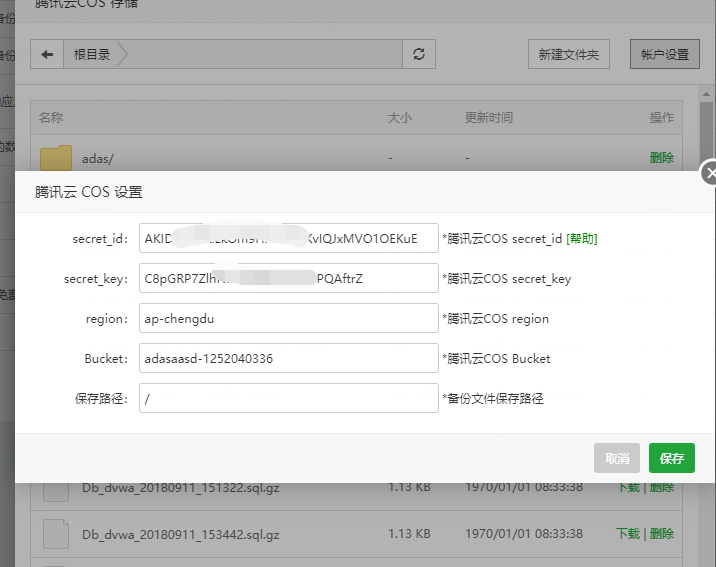Click the scrollbar up arrow
Viewport: 716px width, 567px height.
click(x=706, y=94)
